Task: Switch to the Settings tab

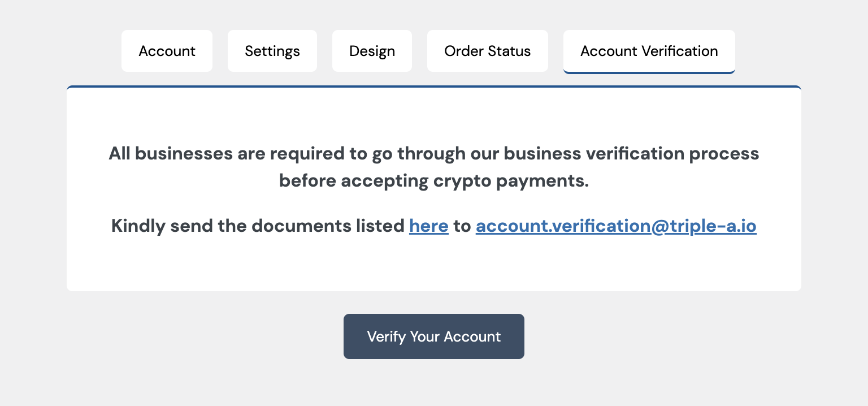Action: [x=272, y=51]
